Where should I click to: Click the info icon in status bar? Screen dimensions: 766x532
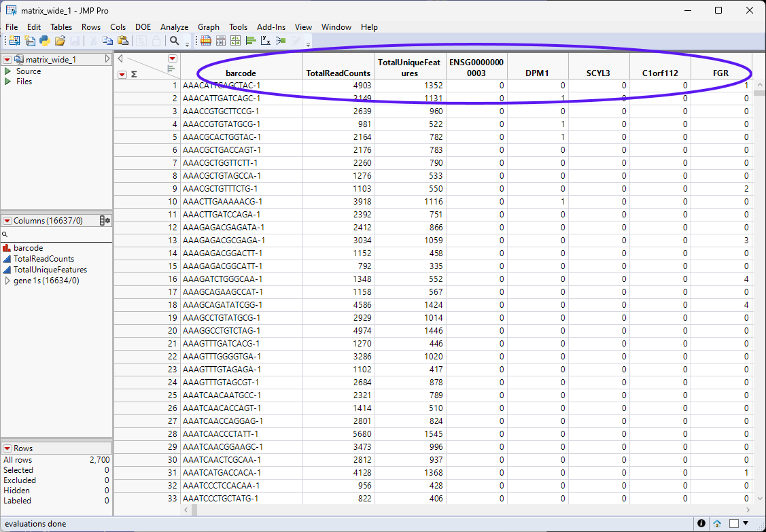point(701,523)
